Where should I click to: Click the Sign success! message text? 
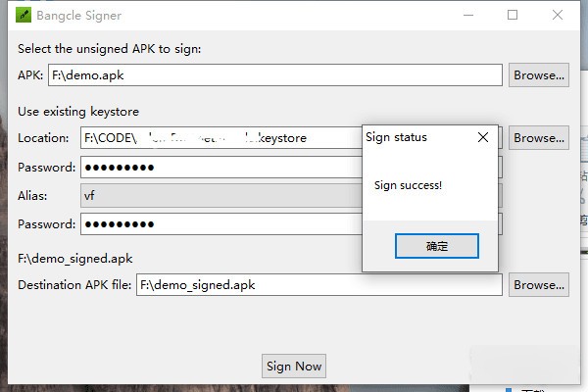[409, 185]
